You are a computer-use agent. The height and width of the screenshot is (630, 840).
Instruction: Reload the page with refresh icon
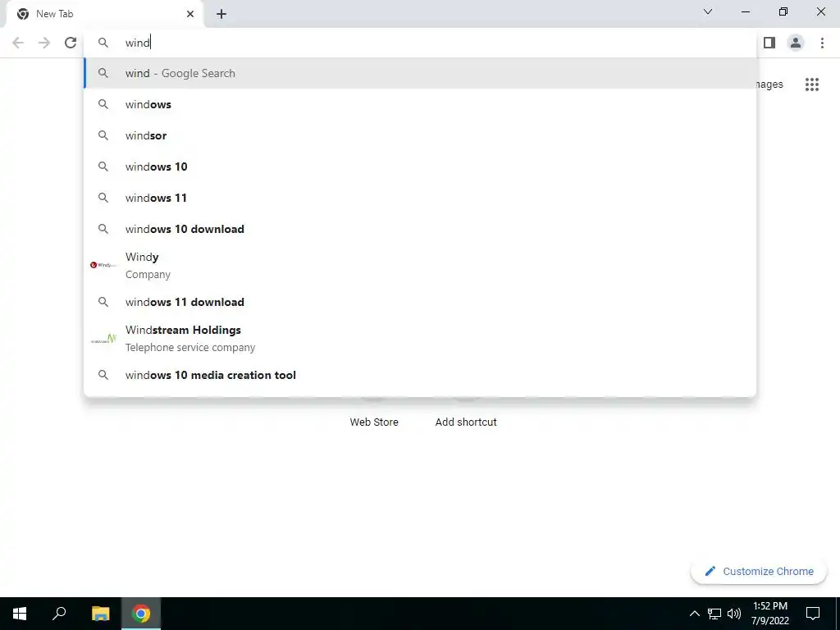pos(71,43)
